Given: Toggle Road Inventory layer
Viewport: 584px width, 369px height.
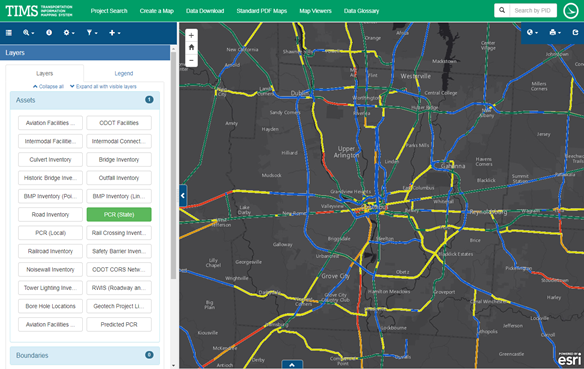Looking at the screenshot, I should [50, 214].
